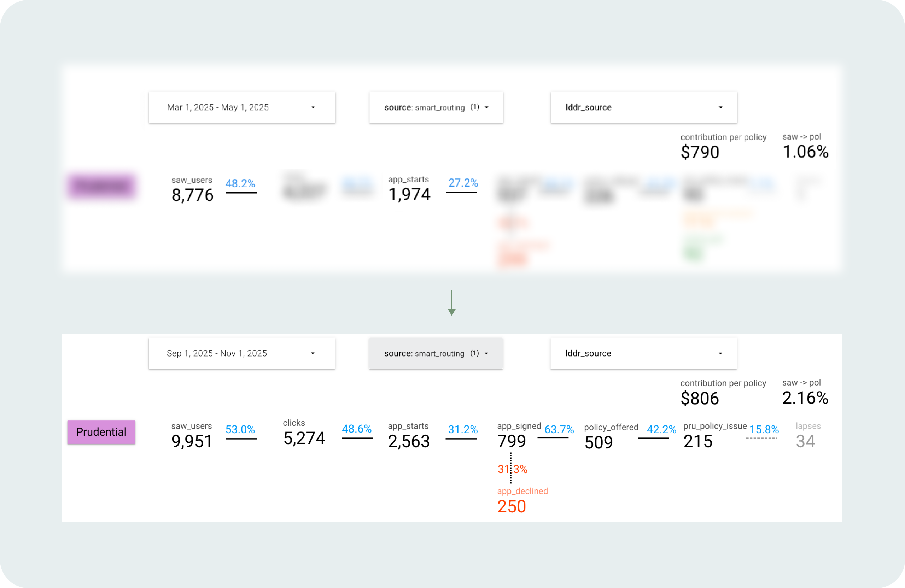Screen dimensions: 905x588
Task: Expand the bottom Sep 1 - Nov 1 date selector
Action: (x=242, y=353)
